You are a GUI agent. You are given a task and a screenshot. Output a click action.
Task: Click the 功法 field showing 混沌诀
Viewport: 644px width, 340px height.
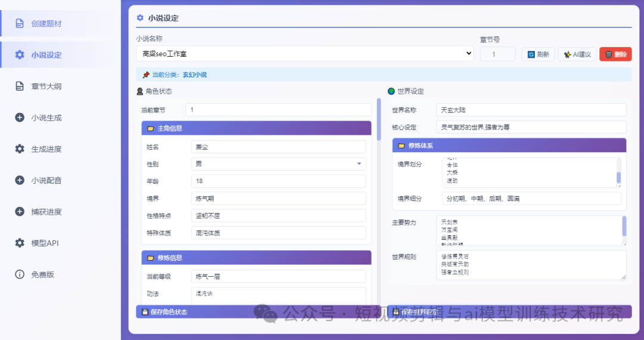tap(278, 296)
